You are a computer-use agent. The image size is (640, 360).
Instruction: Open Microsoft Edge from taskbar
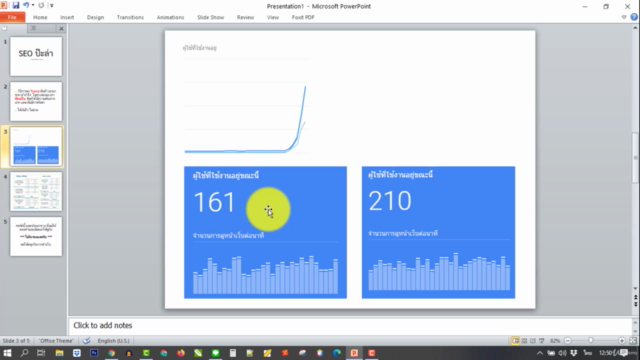pyautogui.click(x=337, y=353)
